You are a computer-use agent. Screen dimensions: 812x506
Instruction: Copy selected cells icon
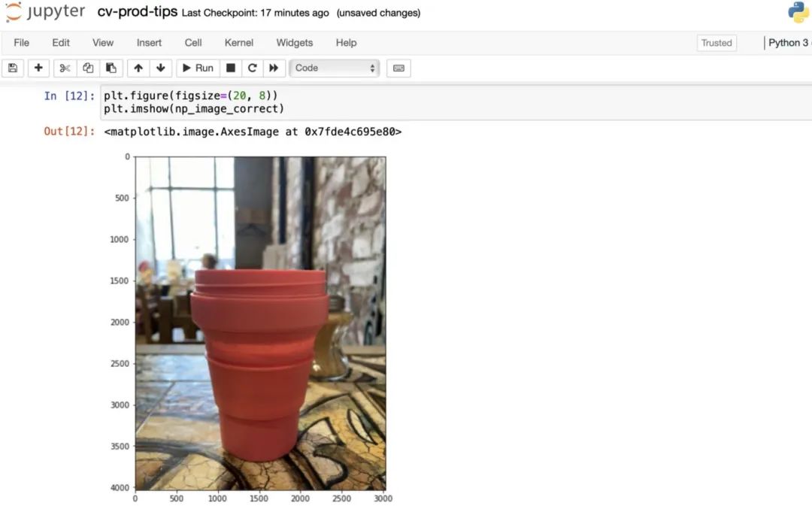pyautogui.click(x=88, y=68)
